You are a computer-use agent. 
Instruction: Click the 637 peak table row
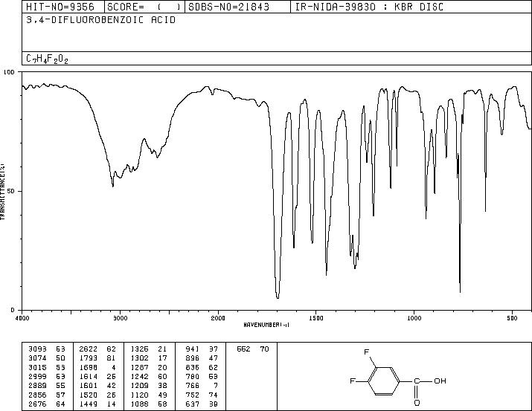[202, 404]
